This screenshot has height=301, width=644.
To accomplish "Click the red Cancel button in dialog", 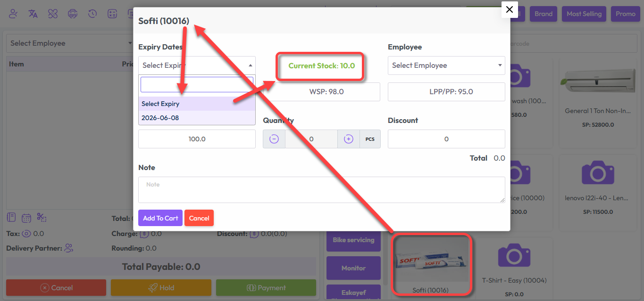I will coord(199,218).
